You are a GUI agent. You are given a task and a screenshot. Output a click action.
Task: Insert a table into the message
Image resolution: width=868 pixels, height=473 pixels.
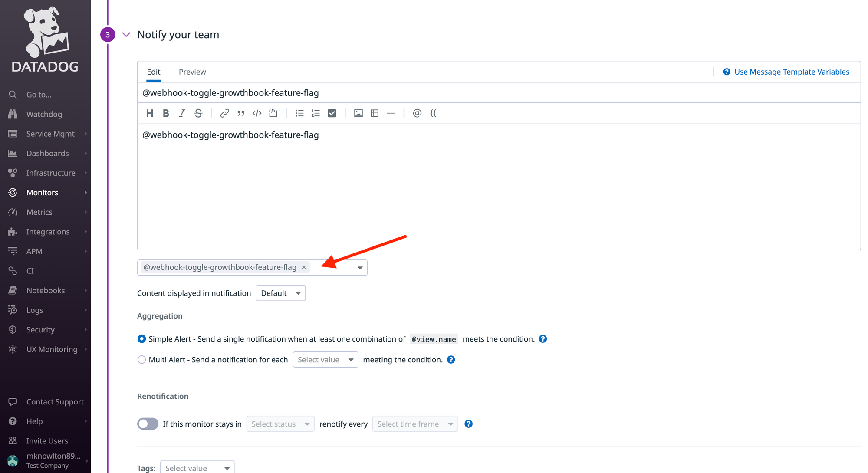(x=375, y=113)
